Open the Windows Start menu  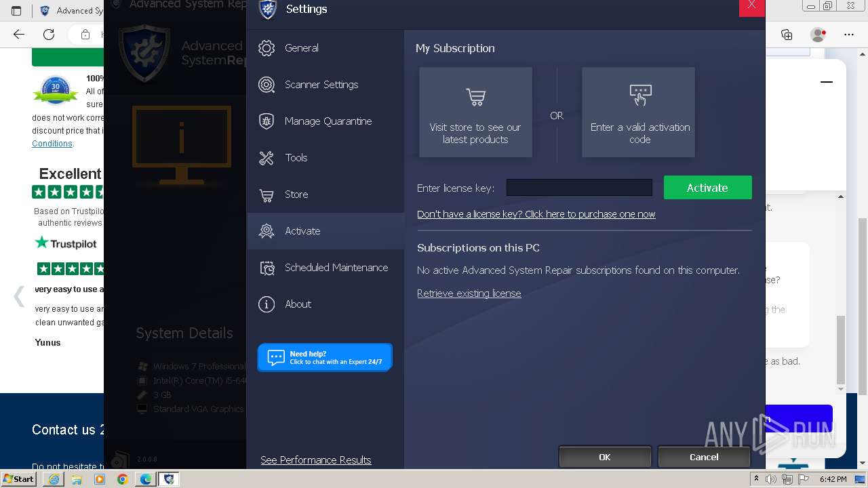click(x=18, y=479)
